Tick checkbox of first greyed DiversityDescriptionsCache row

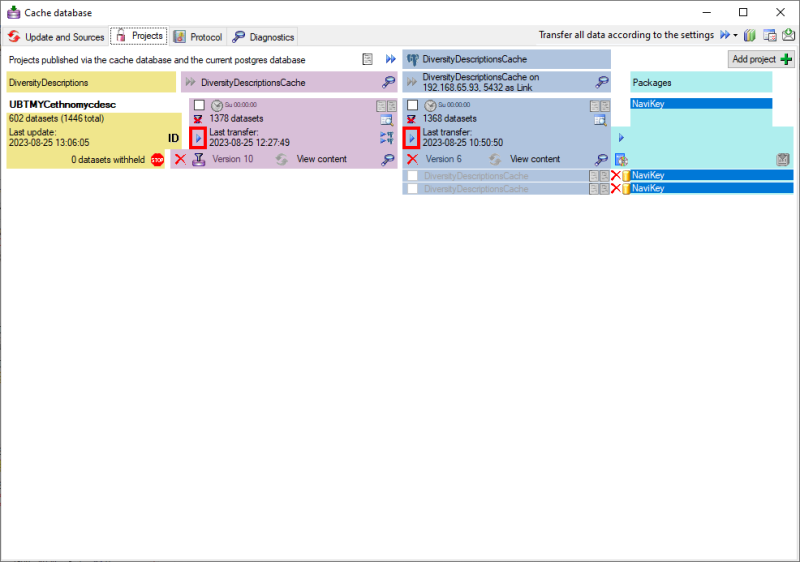click(412, 176)
